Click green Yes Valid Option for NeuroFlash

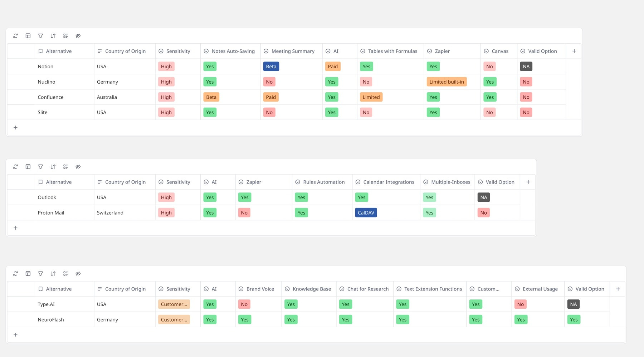coord(574,320)
